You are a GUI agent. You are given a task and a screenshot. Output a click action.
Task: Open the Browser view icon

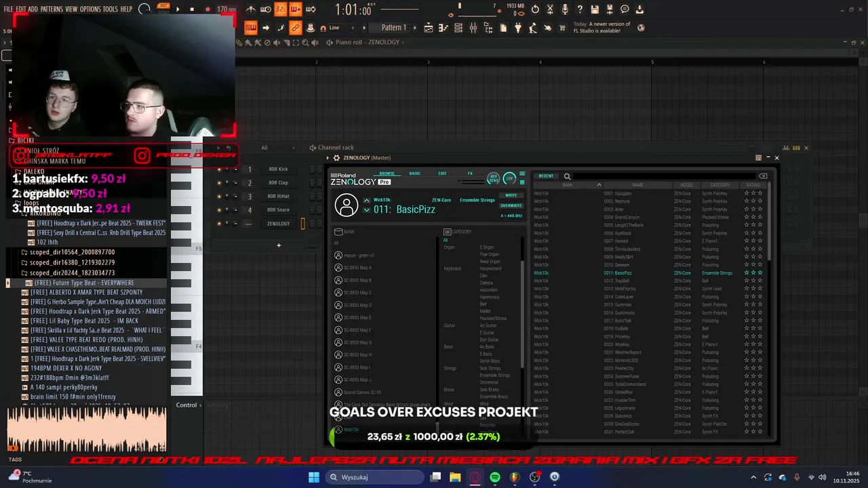pos(488,28)
